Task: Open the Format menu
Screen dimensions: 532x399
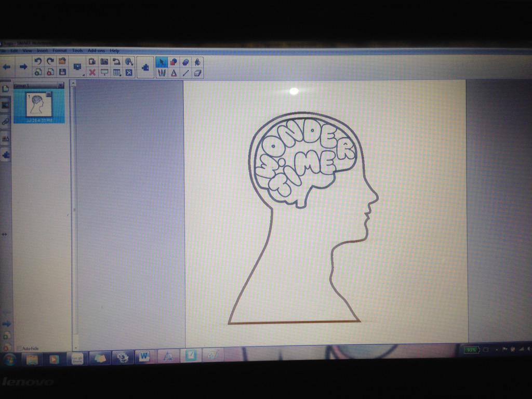Action: 59,50
